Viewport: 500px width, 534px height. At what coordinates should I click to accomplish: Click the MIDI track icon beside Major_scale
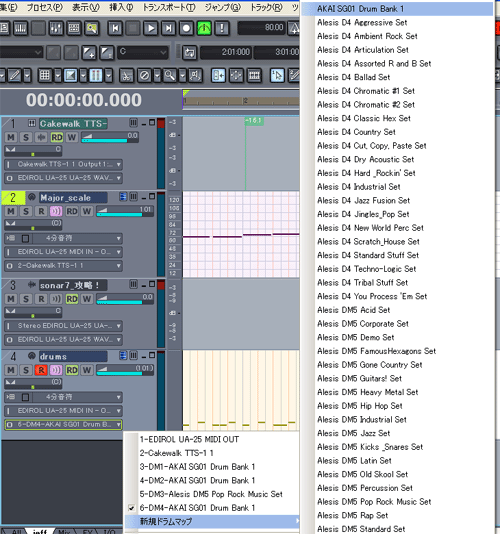(32, 197)
